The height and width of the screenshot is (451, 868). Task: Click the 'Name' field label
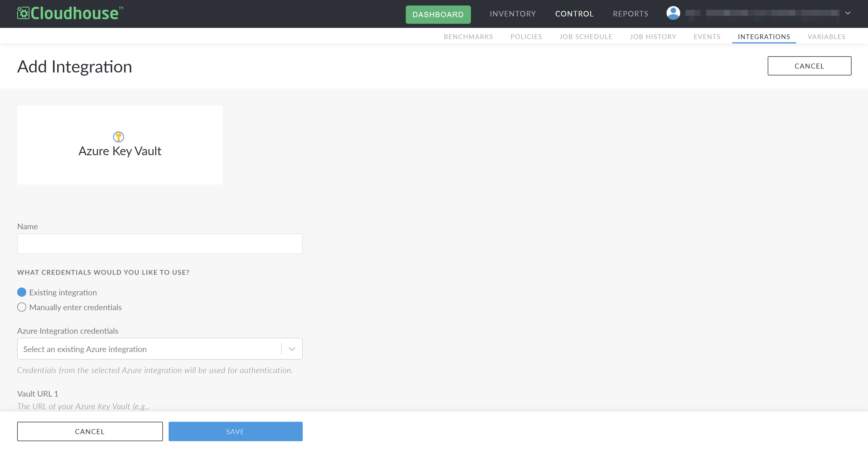point(27,227)
